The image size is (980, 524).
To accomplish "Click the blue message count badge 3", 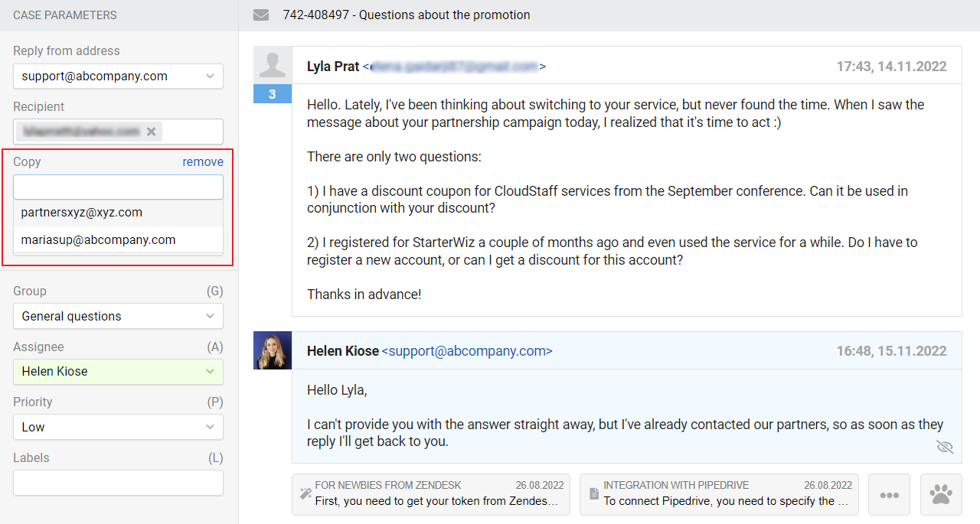I will (273, 95).
